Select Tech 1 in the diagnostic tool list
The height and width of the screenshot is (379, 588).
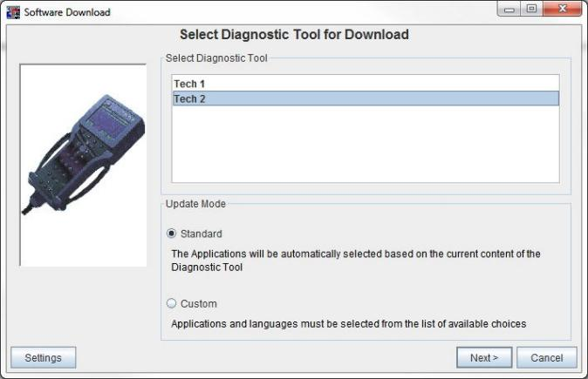coord(366,84)
